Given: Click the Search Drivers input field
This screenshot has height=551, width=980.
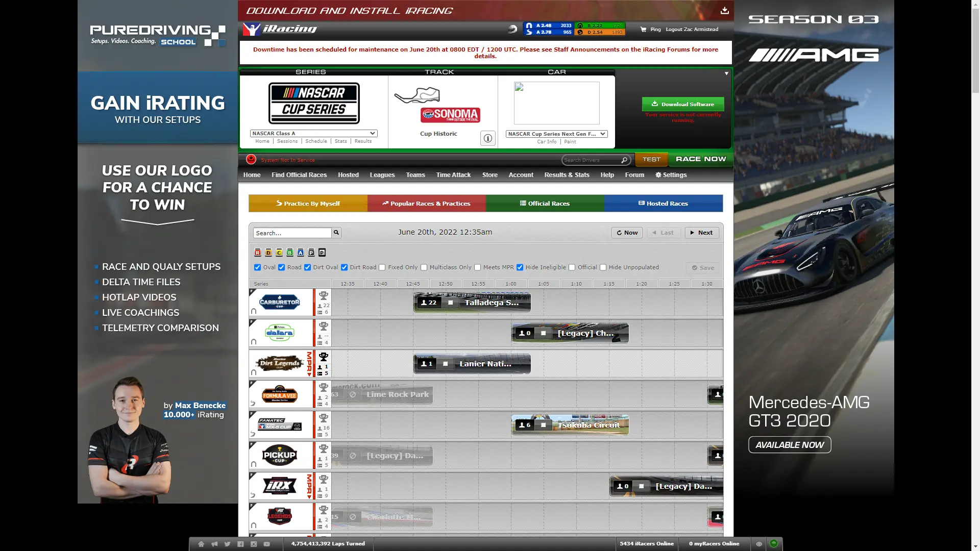Looking at the screenshot, I should point(591,160).
